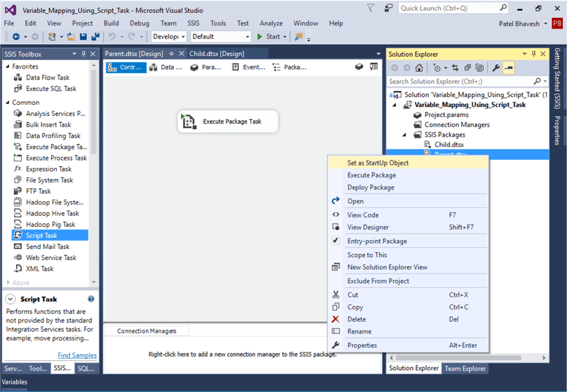Select Child.dtsx in Solution Explorer
The height and width of the screenshot is (392, 568).
[449, 144]
